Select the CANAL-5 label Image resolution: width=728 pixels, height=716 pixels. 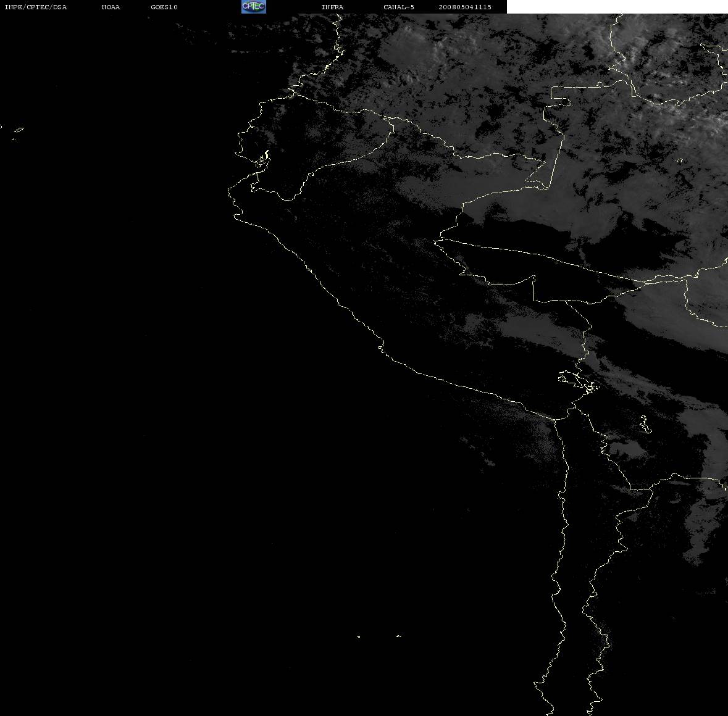399,7
